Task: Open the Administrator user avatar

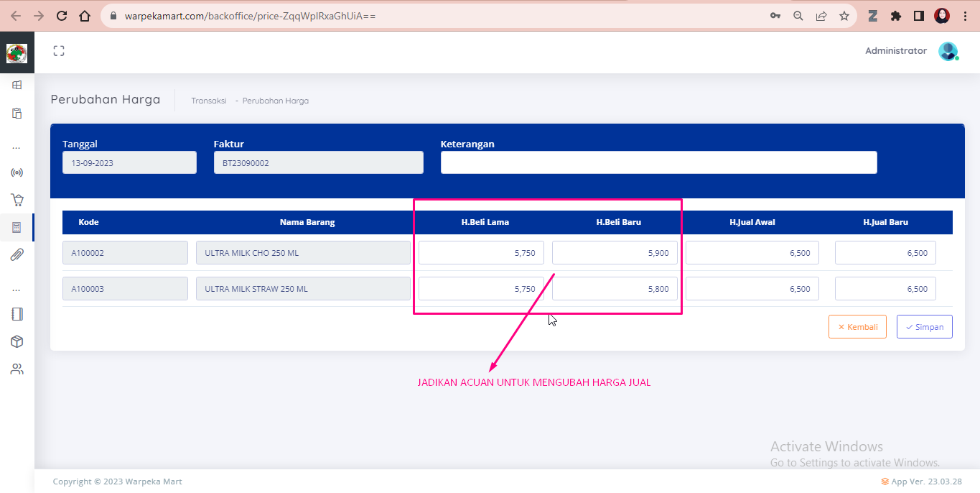Action: click(948, 51)
